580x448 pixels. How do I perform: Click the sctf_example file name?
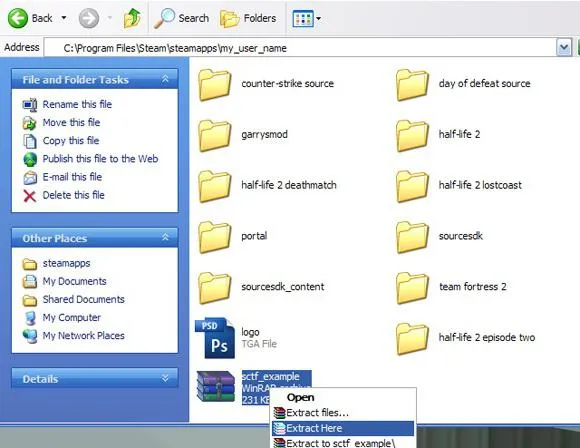(x=271, y=376)
